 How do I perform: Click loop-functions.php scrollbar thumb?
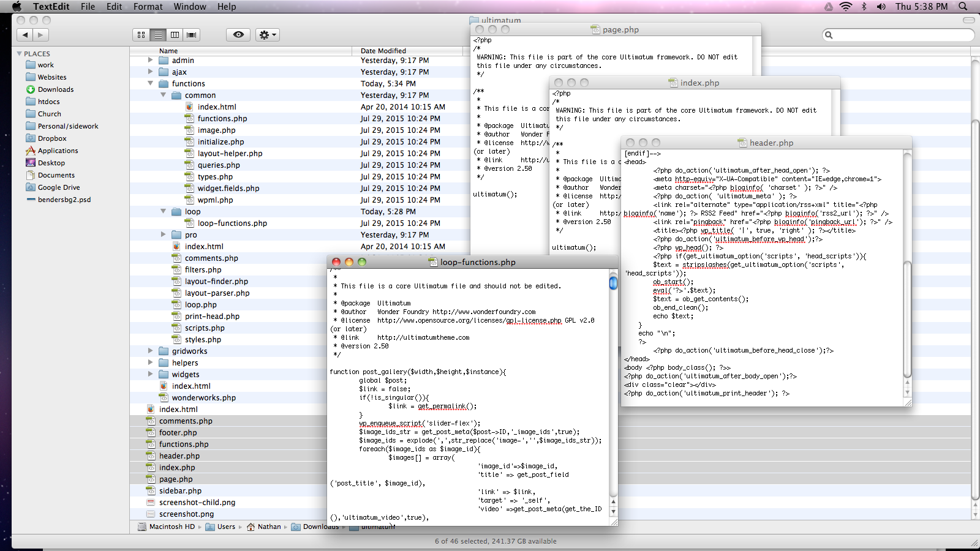(613, 283)
